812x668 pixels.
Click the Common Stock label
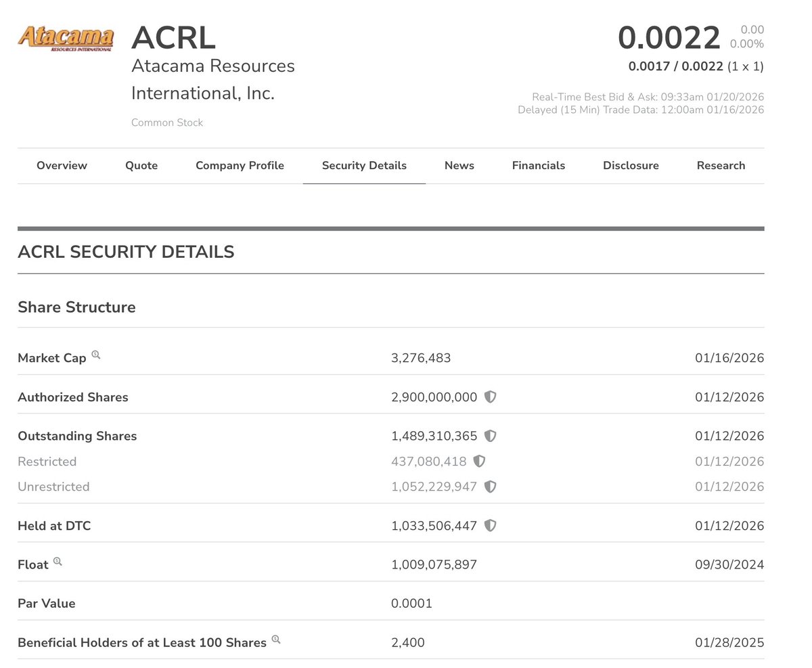167,123
